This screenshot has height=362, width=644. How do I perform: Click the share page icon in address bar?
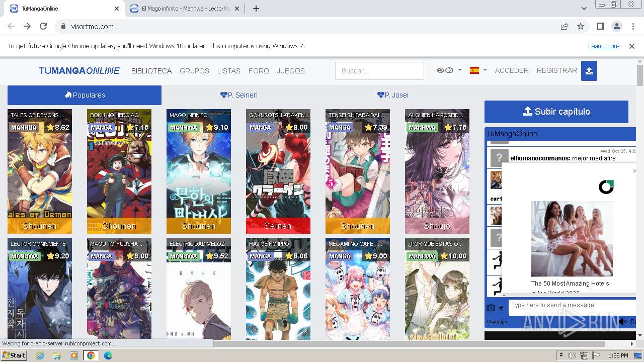(565, 27)
